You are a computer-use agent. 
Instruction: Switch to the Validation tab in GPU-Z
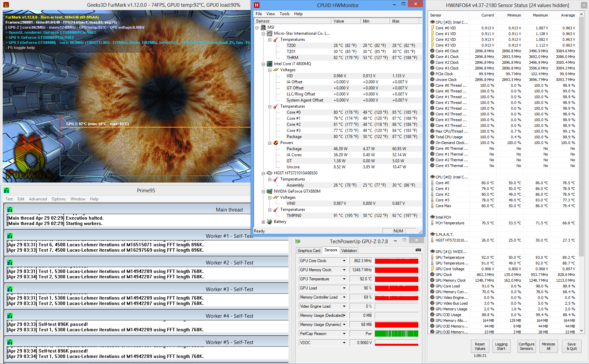pyautogui.click(x=349, y=251)
